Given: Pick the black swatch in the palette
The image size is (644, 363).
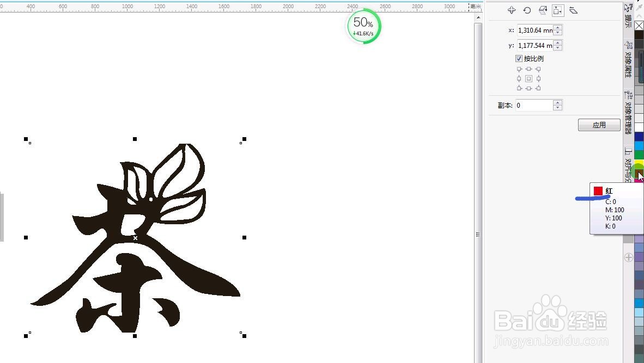Looking at the screenshot, I should click(x=639, y=34).
